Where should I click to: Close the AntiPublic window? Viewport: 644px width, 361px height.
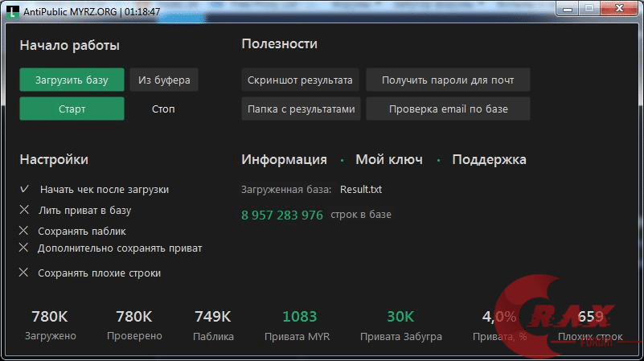[x=619, y=9]
